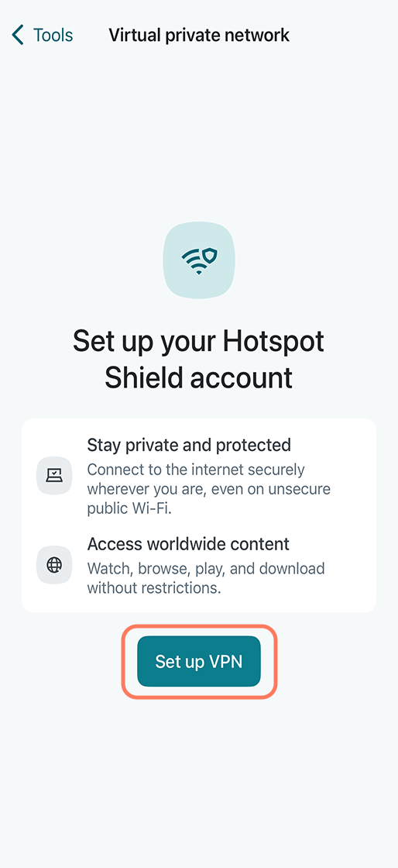Screen dimensions: 398x868
Task: Click the globe worldwide icon
Action: (54, 565)
